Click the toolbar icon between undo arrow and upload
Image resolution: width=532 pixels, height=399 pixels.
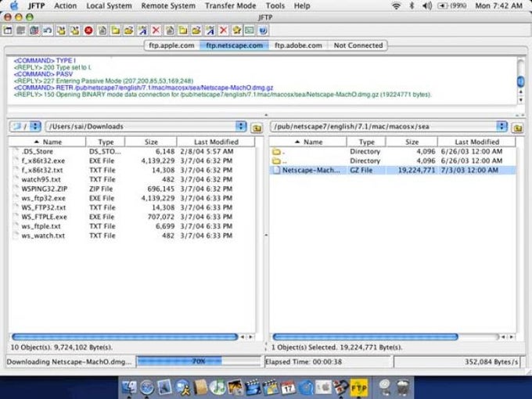[x=61, y=31]
